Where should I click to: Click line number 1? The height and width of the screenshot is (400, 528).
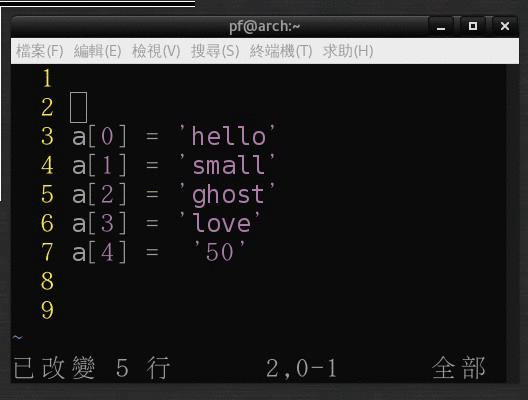(47, 78)
